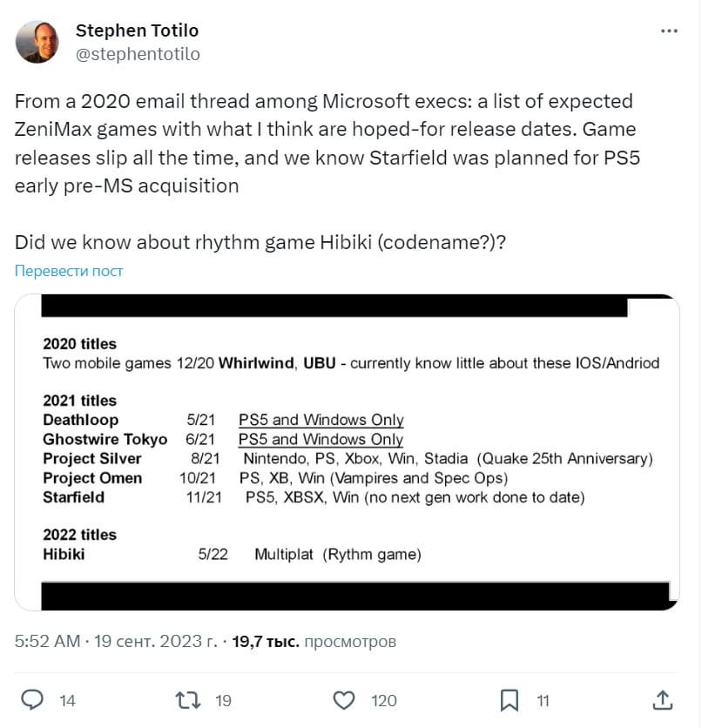Viewport: 702px width, 728px height.
Task: Click the reply count 14
Action: 66,700
